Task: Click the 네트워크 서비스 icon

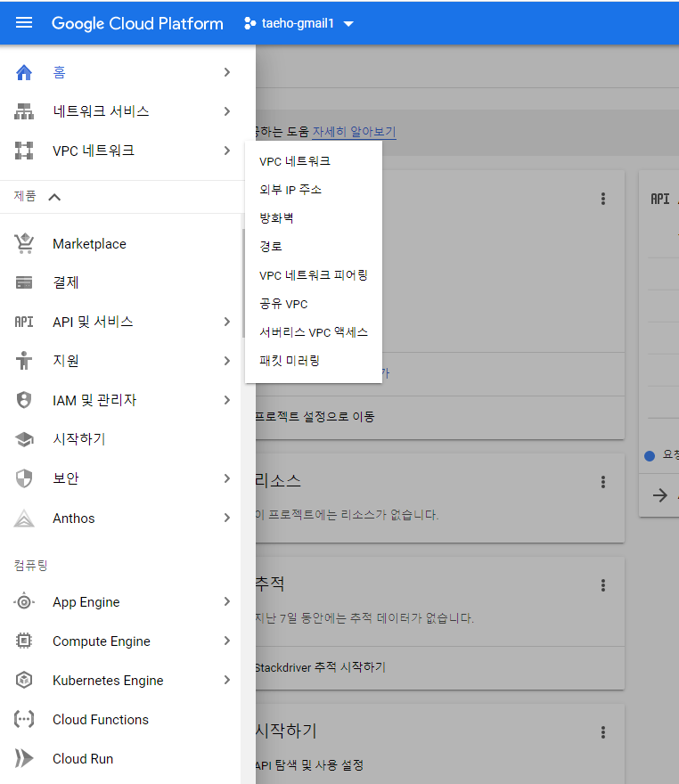Action: click(x=24, y=111)
